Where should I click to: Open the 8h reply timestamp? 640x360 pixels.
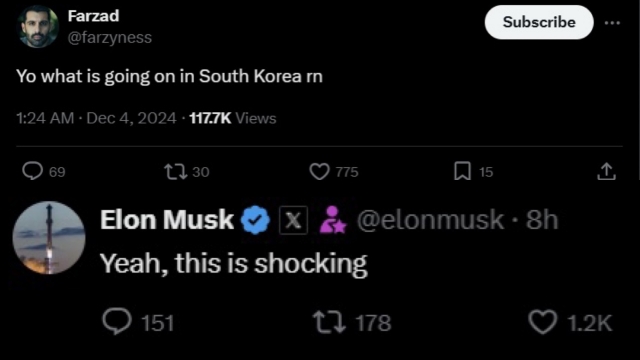click(x=542, y=220)
